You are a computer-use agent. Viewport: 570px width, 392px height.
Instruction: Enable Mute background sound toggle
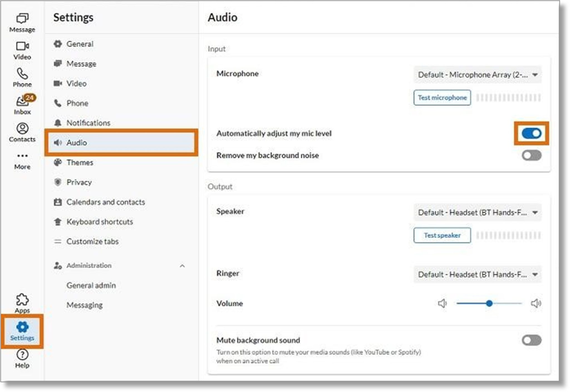click(531, 340)
